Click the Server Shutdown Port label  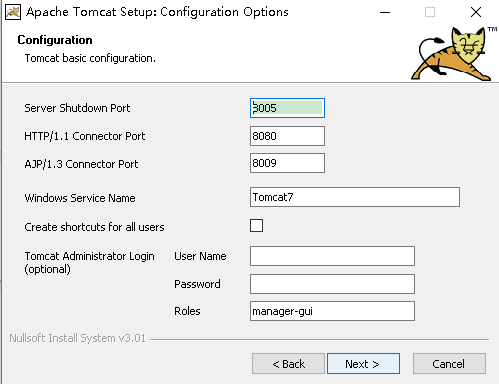point(77,108)
